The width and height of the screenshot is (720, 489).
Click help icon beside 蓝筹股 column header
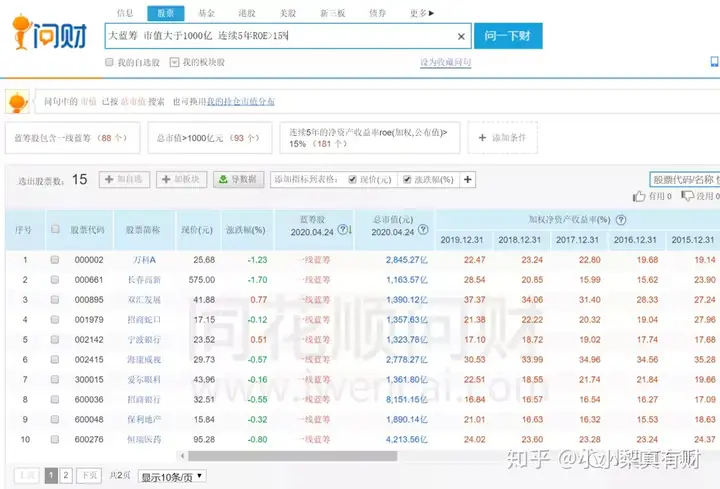pos(342,229)
